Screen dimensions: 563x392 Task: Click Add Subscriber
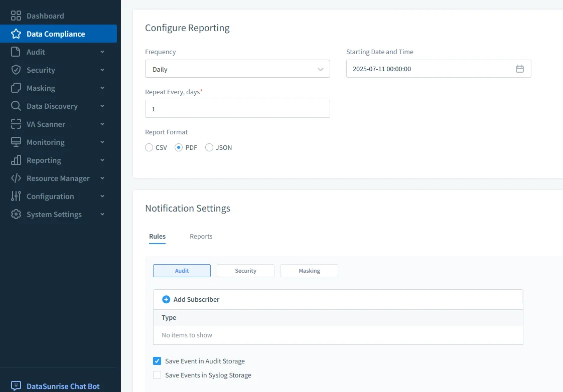[190, 299]
